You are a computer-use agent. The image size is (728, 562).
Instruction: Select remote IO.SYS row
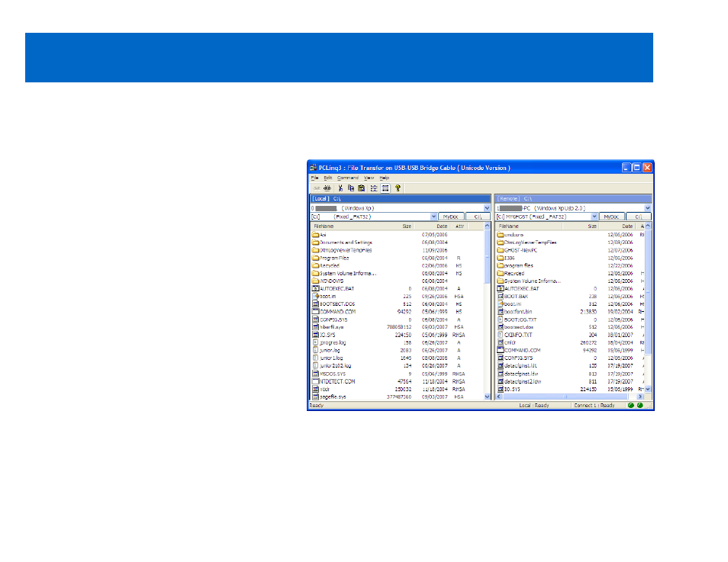(570, 390)
